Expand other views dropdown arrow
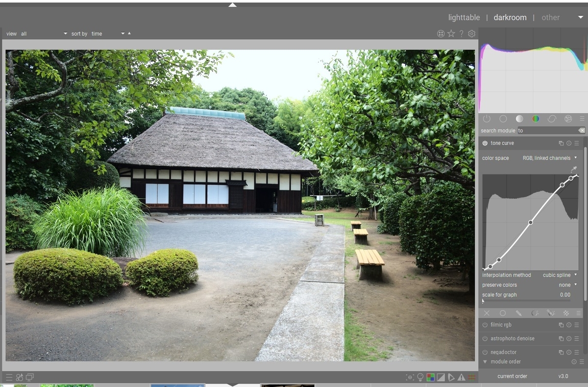The width and height of the screenshot is (588, 387). [x=580, y=18]
